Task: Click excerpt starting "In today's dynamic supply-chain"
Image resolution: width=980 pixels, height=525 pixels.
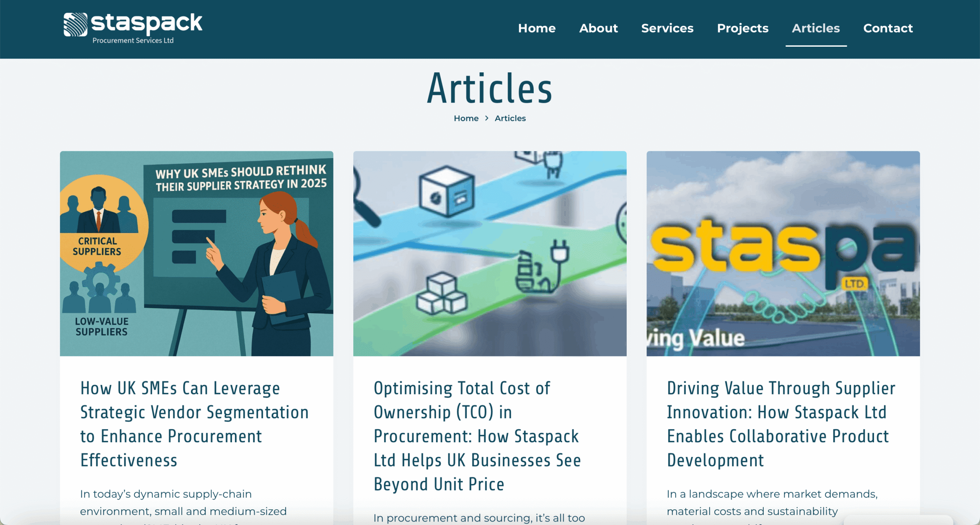Action: 183,505
